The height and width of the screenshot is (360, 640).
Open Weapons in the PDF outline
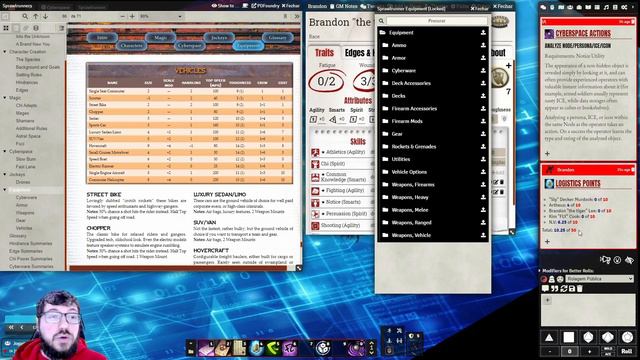[25, 213]
